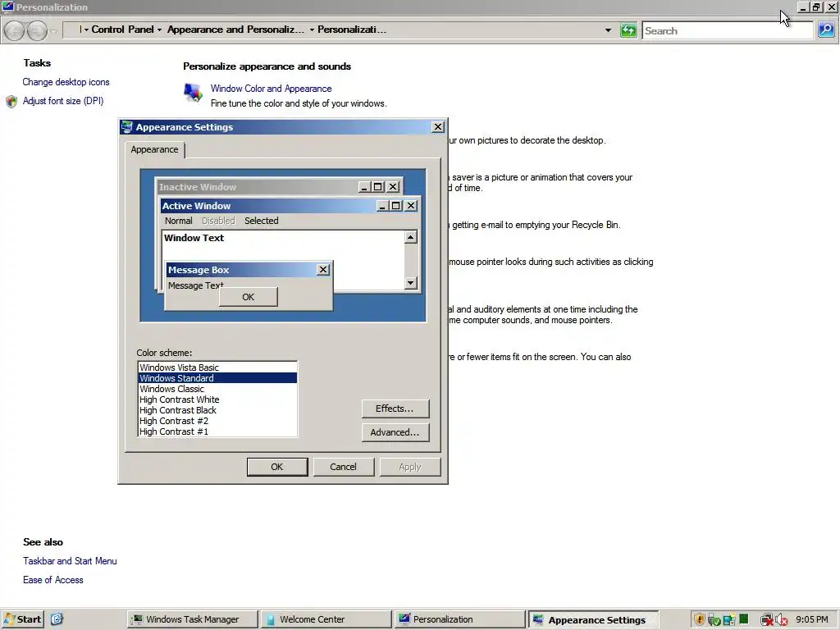The image size is (840, 630).
Task: Click the blue search magnifier button
Action: [826, 30]
